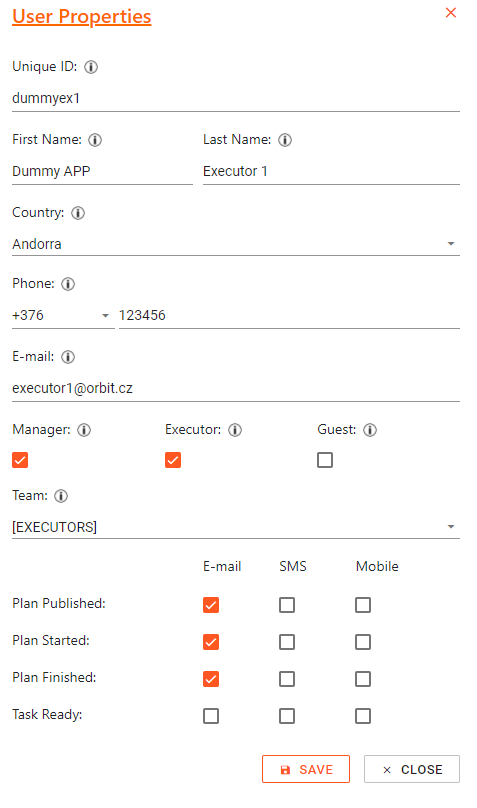This screenshot has height=808, width=477.
Task: Click info icon next to Unique ID
Action: click(x=91, y=67)
